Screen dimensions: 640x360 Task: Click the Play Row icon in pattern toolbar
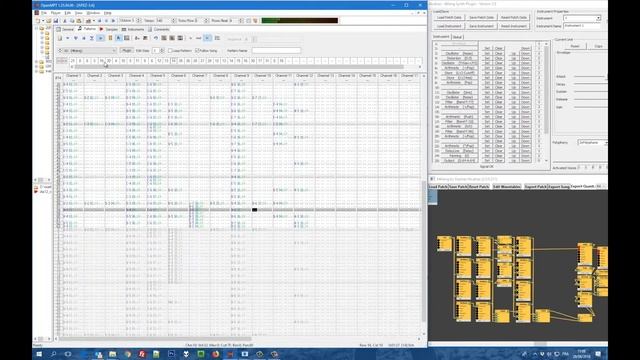tap(92, 38)
